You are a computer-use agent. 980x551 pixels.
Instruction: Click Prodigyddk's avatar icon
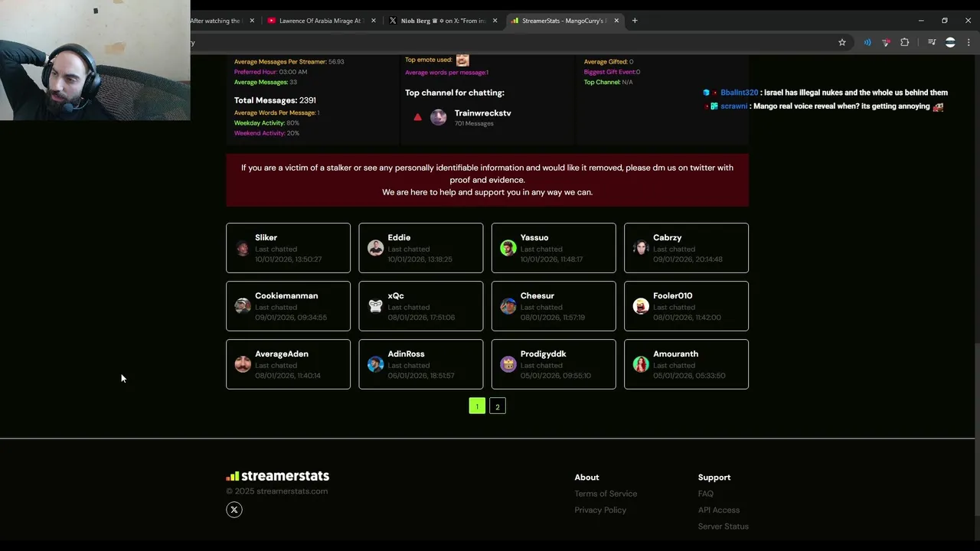[x=508, y=364]
